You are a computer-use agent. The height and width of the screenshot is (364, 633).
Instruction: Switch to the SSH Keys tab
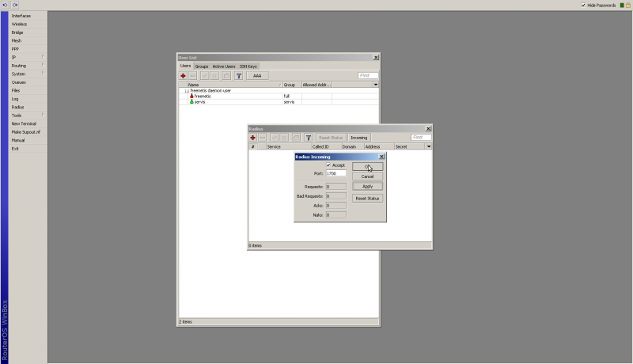coord(248,66)
